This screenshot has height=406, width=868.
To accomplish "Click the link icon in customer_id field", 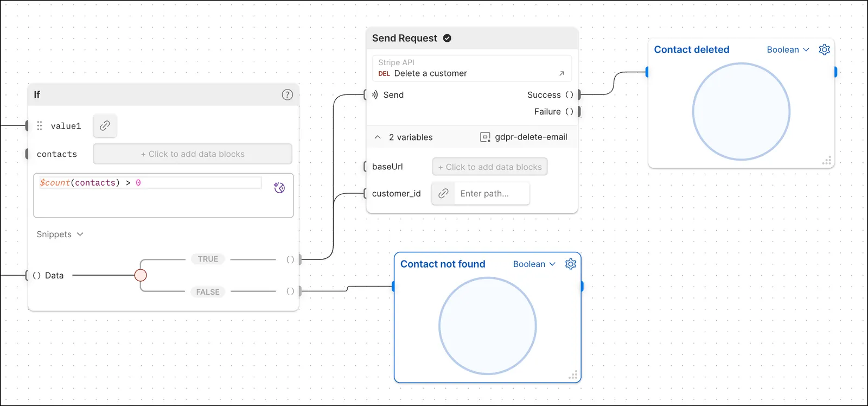I will (x=443, y=193).
